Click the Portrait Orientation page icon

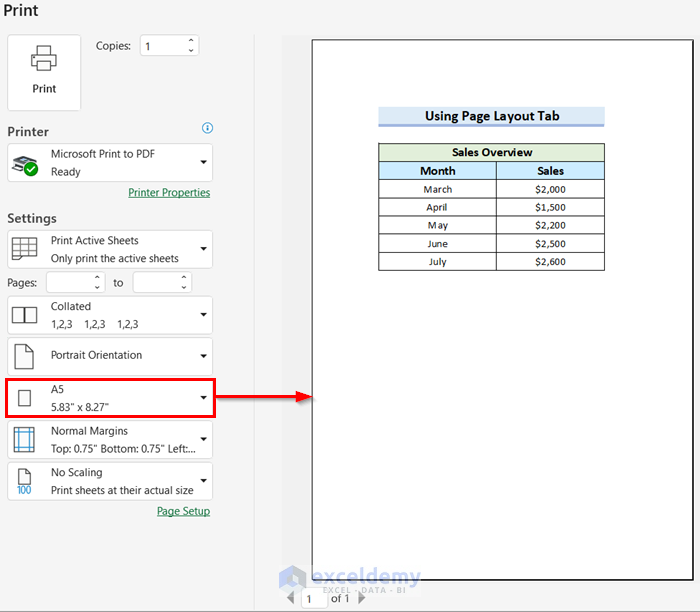point(24,356)
